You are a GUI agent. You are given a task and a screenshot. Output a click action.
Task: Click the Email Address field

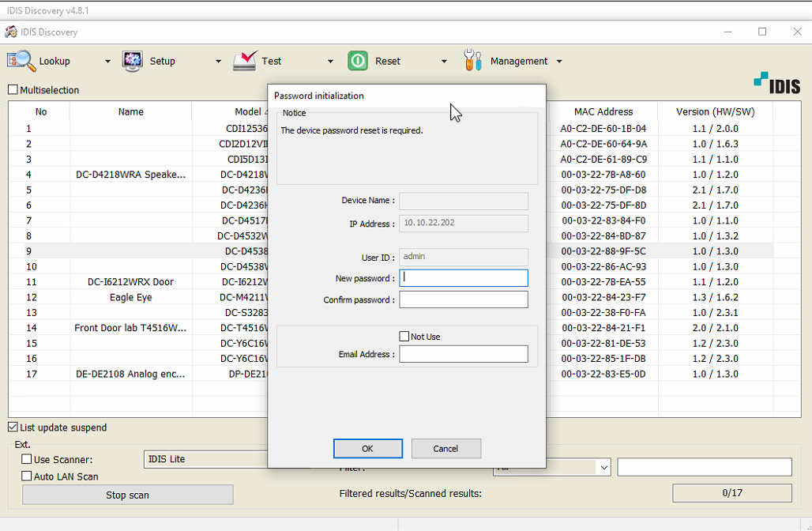[x=464, y=354]
